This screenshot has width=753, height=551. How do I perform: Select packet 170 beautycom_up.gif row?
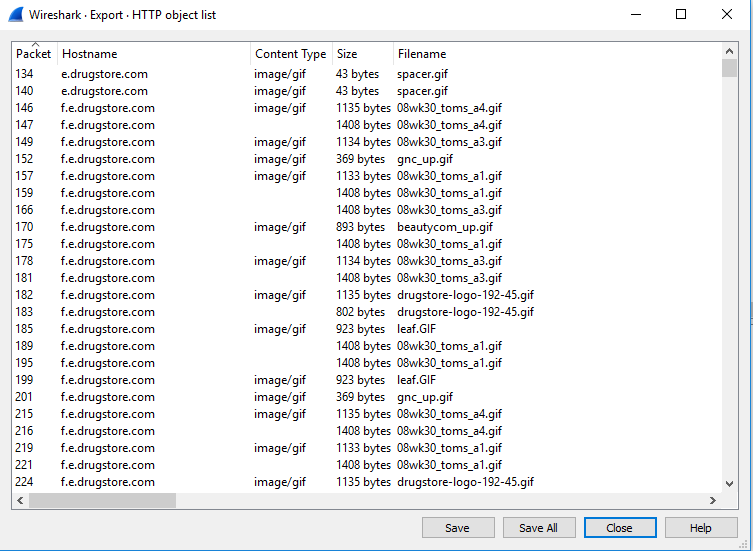366,227
